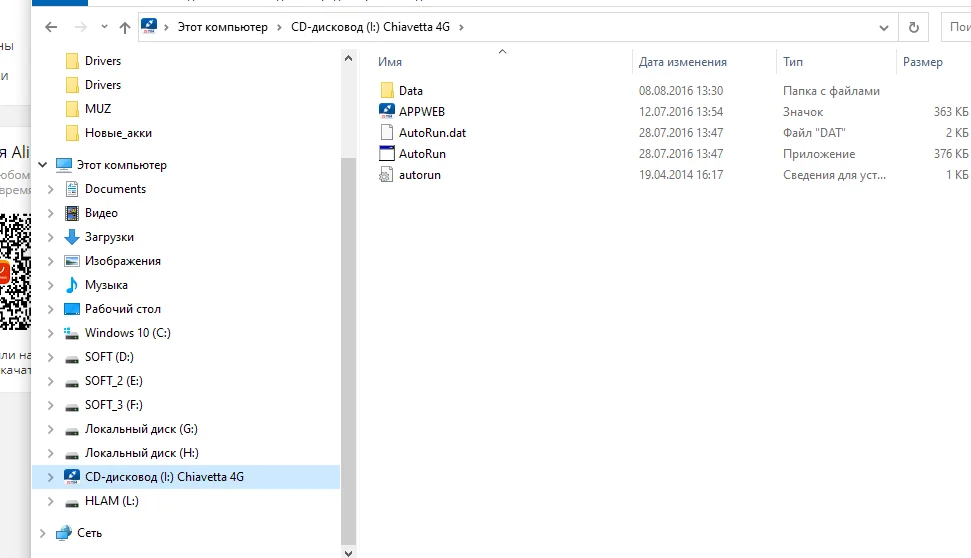Viewport: 971px width, 558px height.
Task: Click navigation pane scrollbar up arrow
Action: pyautogui.click(x=348, y=58)
